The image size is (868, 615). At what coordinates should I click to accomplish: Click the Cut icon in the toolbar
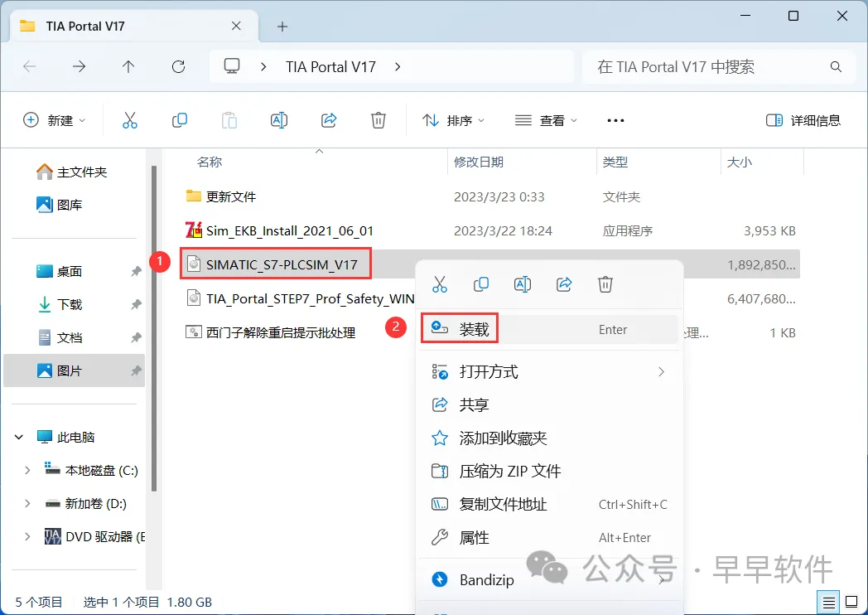click(x=129, y=120)
